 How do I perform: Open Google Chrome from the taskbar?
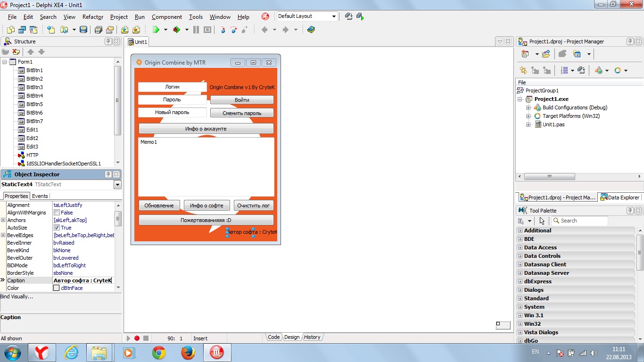pyautogui.click(x=159, y=353)
